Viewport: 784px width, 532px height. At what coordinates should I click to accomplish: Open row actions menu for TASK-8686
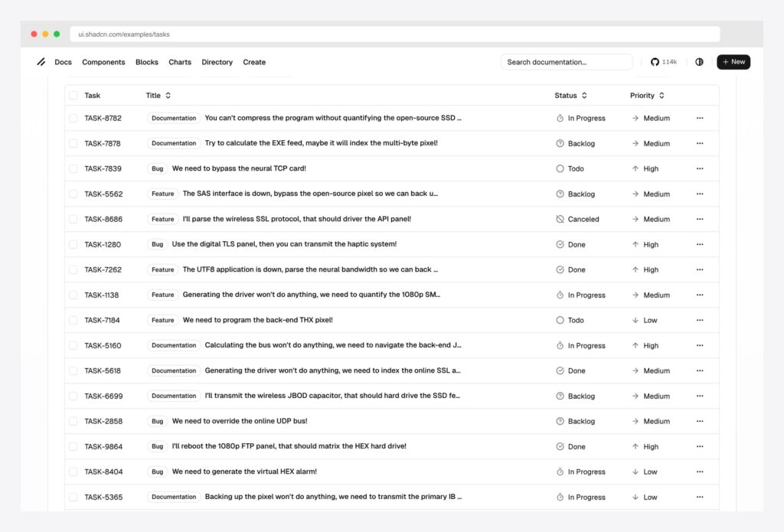click(700, 219)
